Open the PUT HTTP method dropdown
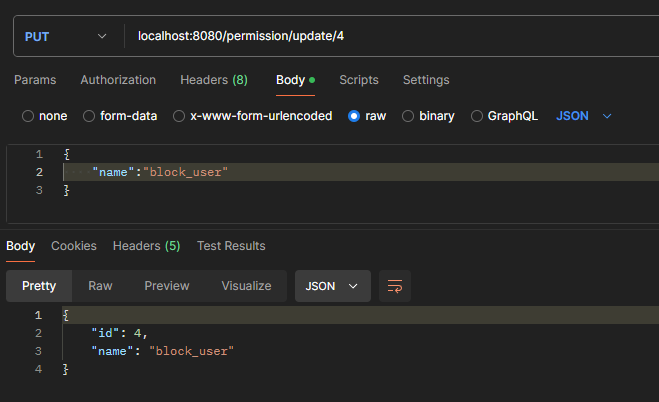The height and width of the screenshot is (402, 659). [65, 36]
